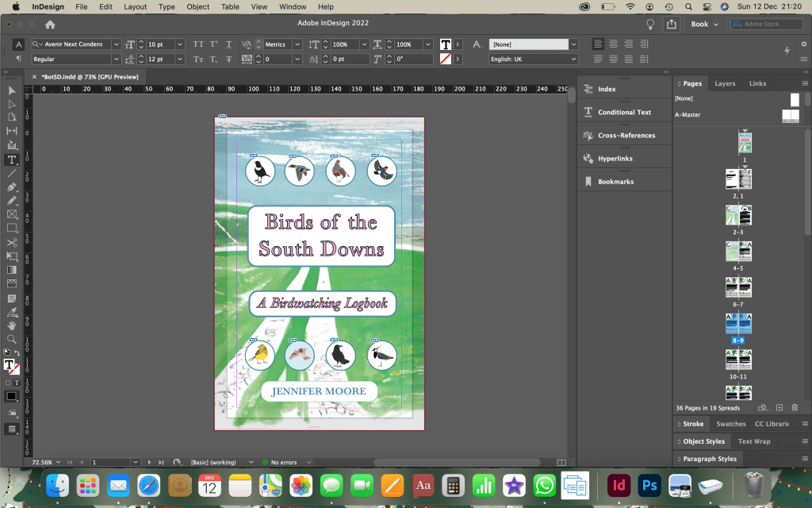This screenshot has width=812, height=508.
Task: Open the Book workspace switcher dropdown
Action: coord(704,24)
